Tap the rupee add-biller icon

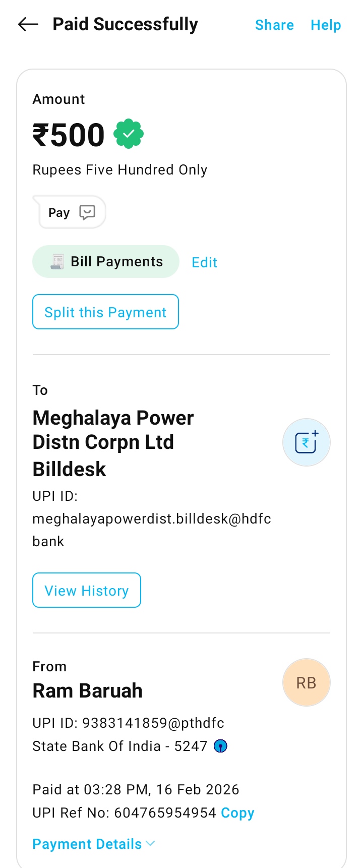306,442
